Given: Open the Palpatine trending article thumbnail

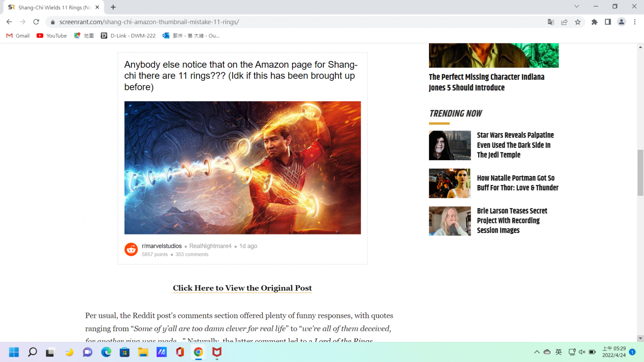Looking at the screenshot, I should point(450,146).
